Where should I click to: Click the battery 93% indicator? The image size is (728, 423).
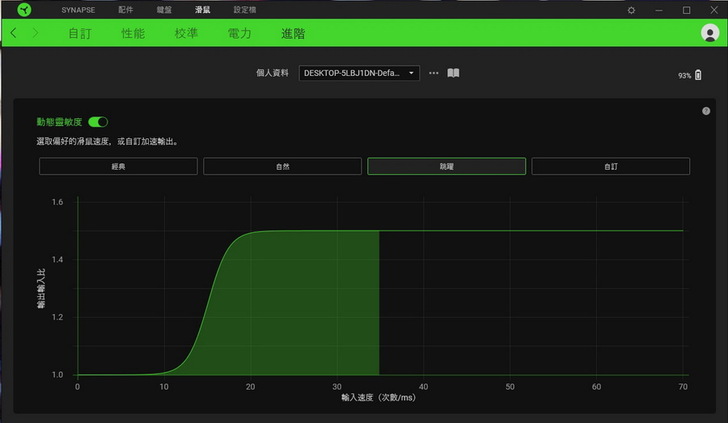[x=691, y=75]
